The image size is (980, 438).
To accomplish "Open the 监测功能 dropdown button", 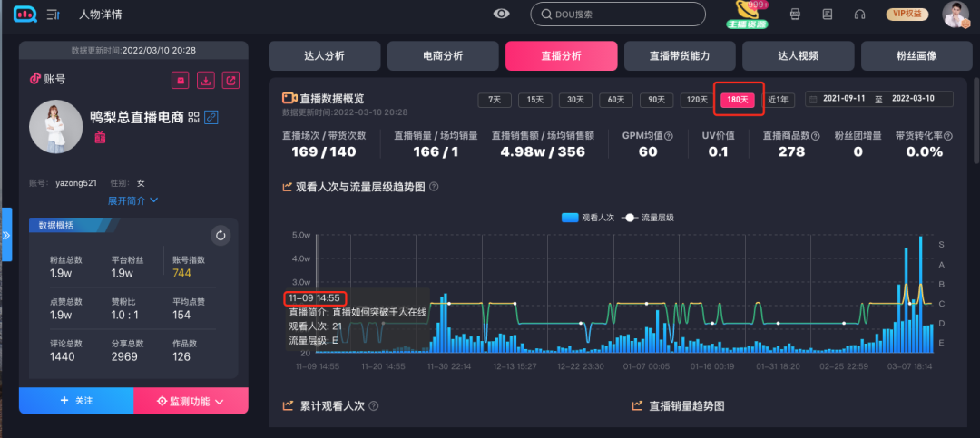I will pyautogui.click(x=191, y=401).
